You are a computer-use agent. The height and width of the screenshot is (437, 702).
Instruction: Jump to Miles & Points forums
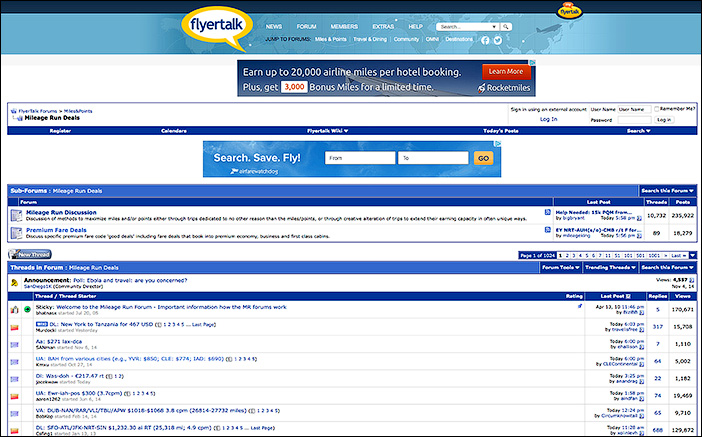pos(330,39)
